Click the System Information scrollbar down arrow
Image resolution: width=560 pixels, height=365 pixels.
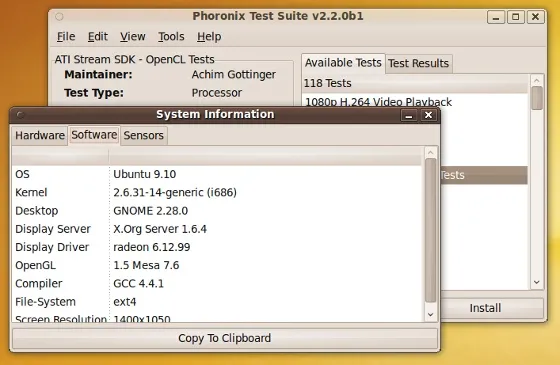click(430, 314)
